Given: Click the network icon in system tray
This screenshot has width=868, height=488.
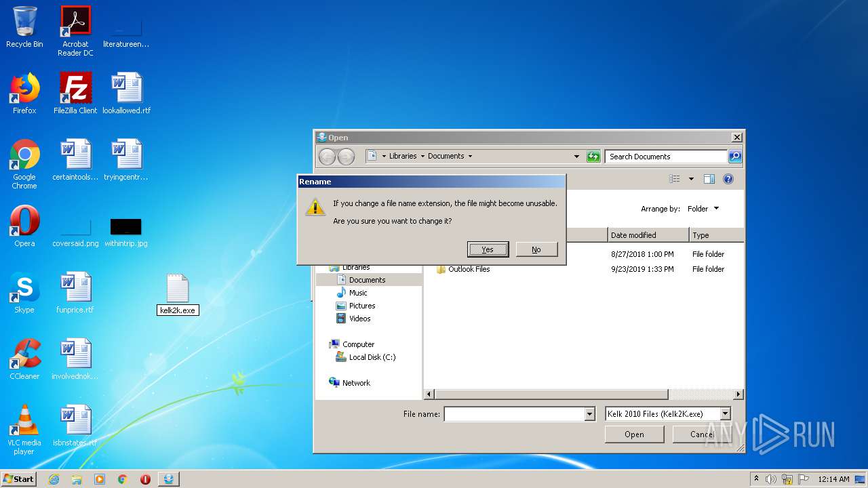Looking at the screenshot, I should 787,479.
